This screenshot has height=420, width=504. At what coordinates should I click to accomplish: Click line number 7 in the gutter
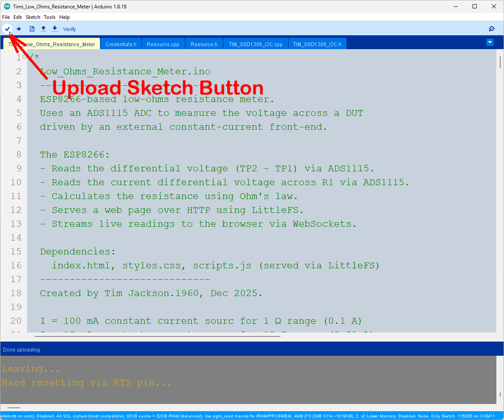[x=18, y=141]
